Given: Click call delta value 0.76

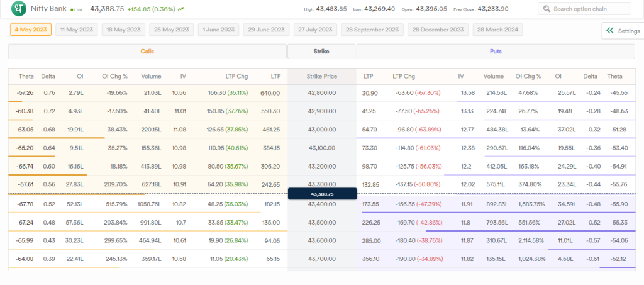Looking at the screenshot, I should [49, 93].
